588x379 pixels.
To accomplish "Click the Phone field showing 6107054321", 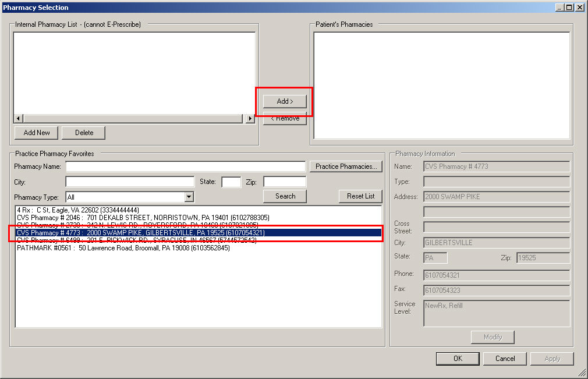I will (497, 275).
